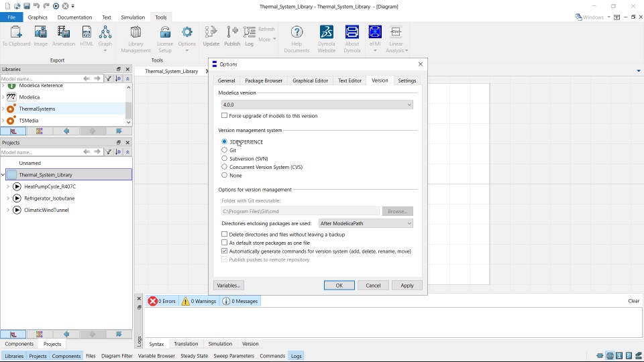Click the Publish icon
This screenshot has width=644, height=362.
pos(232,32)
